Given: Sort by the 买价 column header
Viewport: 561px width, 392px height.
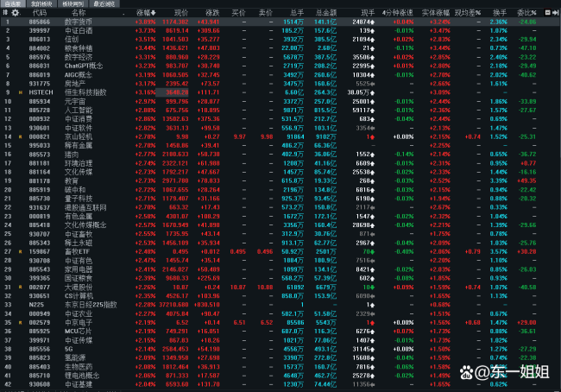Looking at the screenshot, I should 238,13.
